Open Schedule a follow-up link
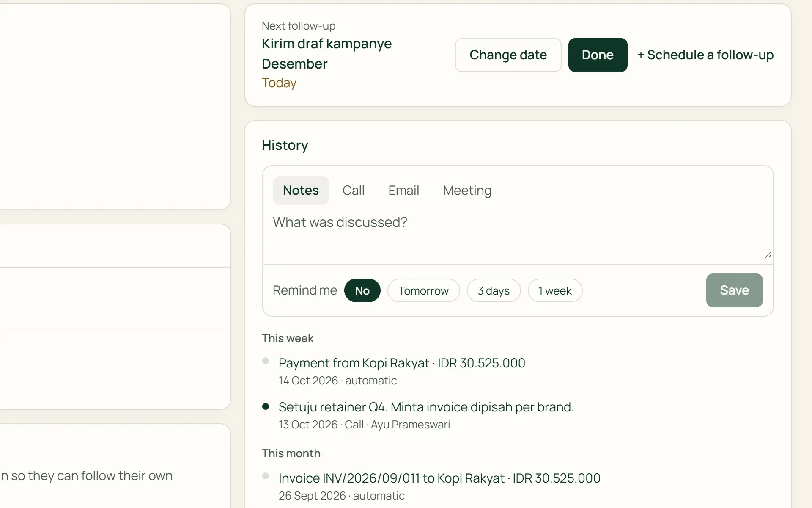This screenshot has width=812, height=508. pos(705,55)
